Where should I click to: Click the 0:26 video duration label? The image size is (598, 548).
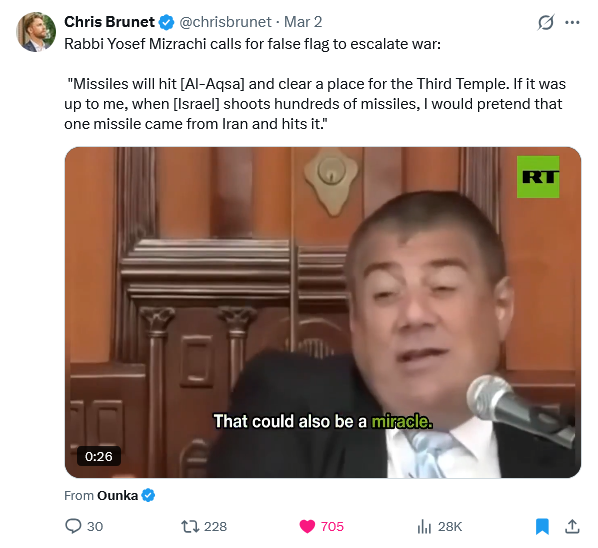click(x=99, y=456)
